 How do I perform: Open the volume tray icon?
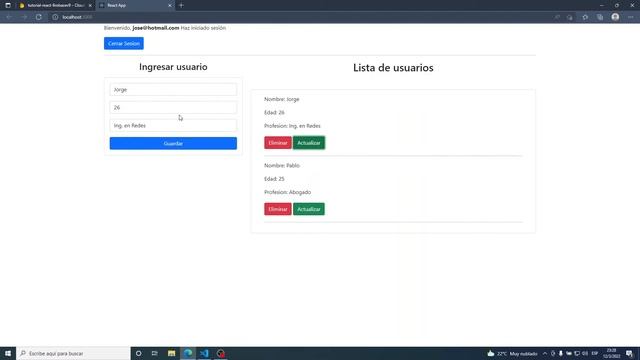pos(585,353)
